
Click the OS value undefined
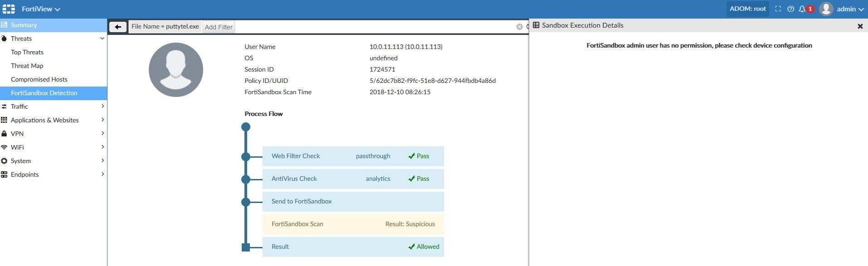[x=384, y=58]
